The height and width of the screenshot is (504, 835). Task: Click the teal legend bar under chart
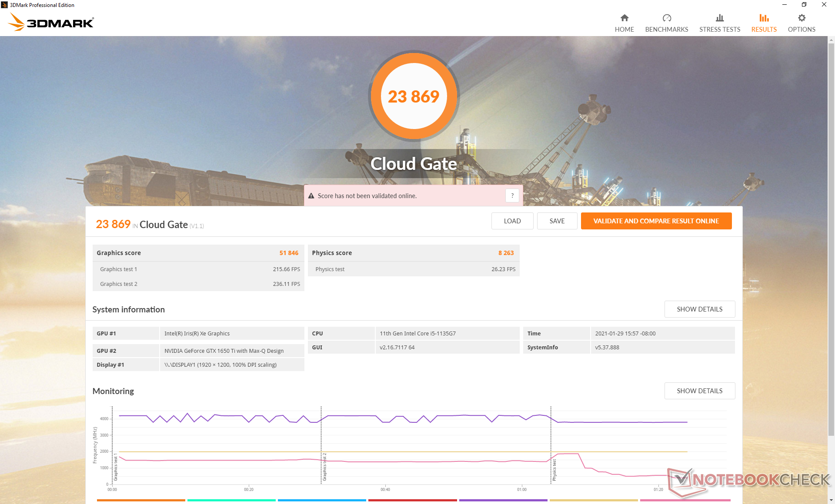tap(231, 500)
